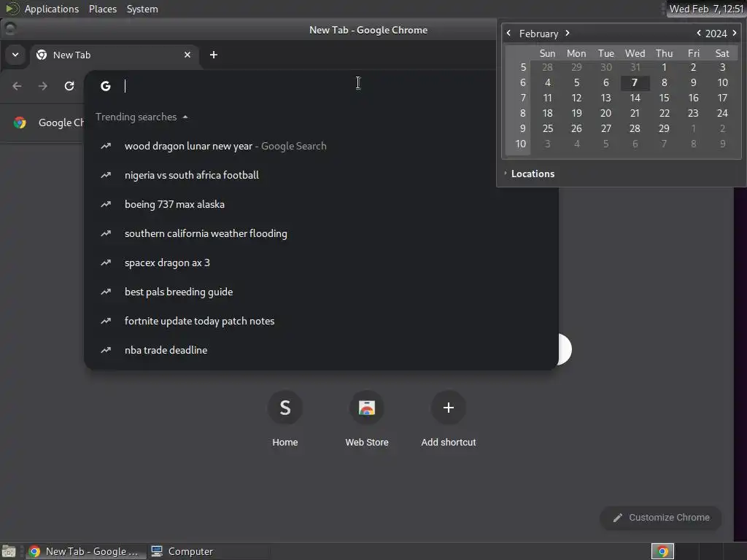747x560 pixels.
Task: Go to previous year before 2024
Action: [699, 34]
